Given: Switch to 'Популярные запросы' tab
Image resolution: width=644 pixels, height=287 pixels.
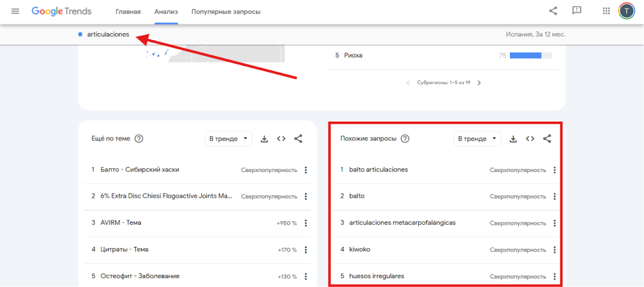Looking at the screenshot, I should pyautogui.click(x=226, y=12).
